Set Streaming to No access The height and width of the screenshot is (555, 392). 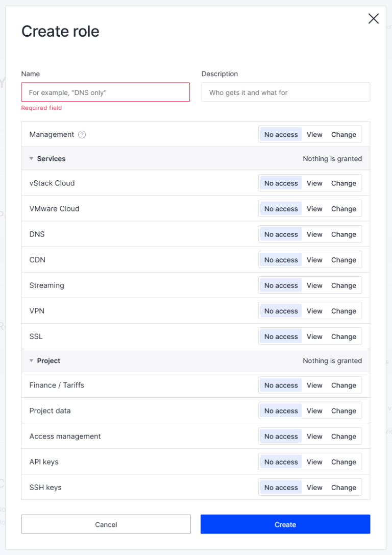pos(281,285)
